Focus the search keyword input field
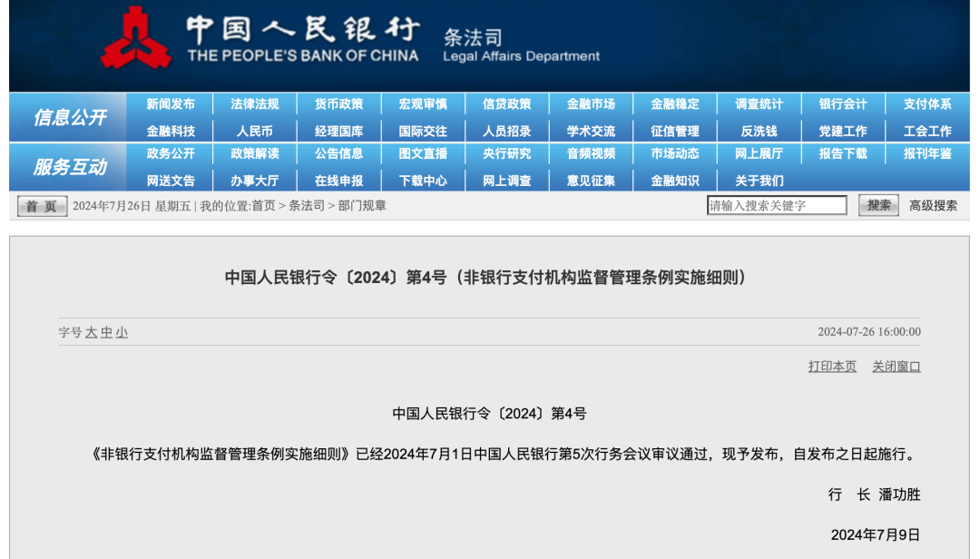This screenshot has width=980, height=559. click(x=777, y=205)
